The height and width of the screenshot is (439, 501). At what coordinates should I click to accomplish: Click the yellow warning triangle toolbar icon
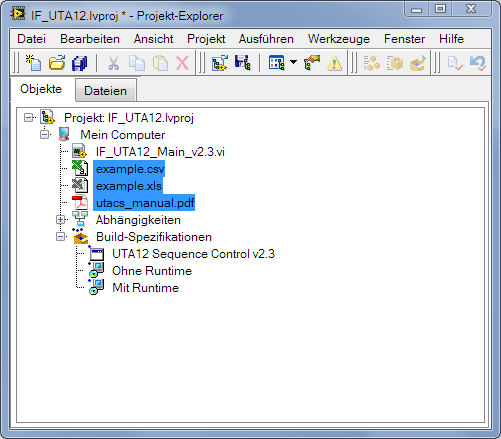pos(334,63)
